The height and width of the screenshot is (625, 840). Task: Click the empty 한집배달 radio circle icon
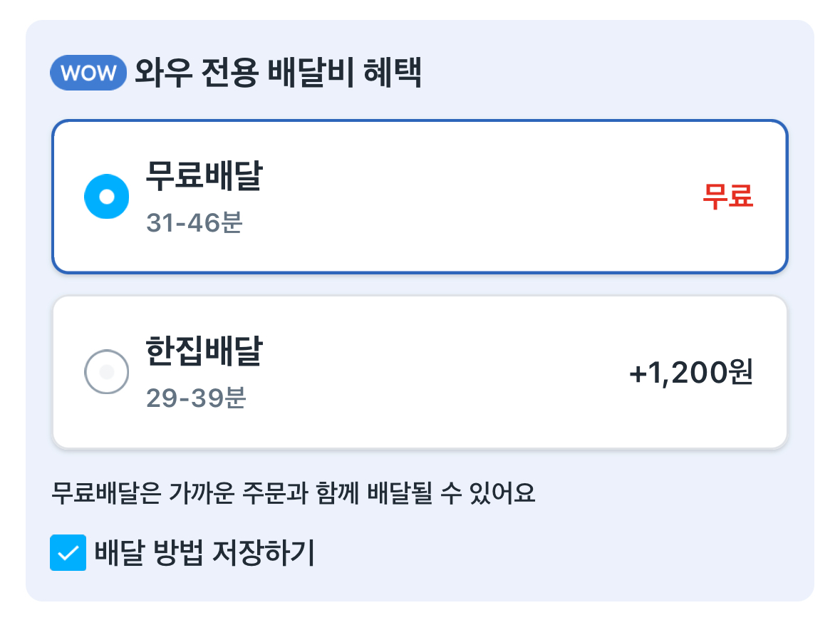click(x=107, y=372)
